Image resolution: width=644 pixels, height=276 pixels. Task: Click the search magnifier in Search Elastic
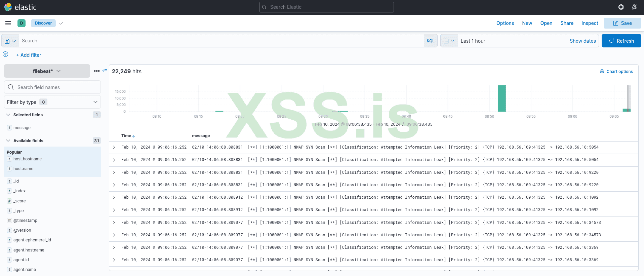click(264, 7)
